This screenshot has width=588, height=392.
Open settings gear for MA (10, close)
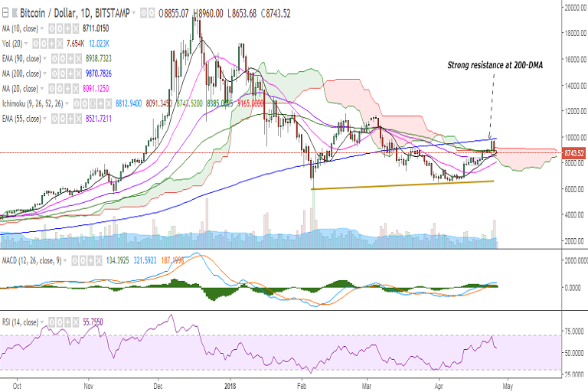60,28
